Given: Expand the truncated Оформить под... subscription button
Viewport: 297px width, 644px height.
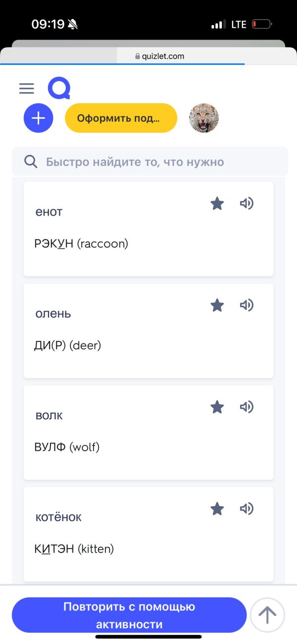Looking at the screenshot, I should coord(121,118).
